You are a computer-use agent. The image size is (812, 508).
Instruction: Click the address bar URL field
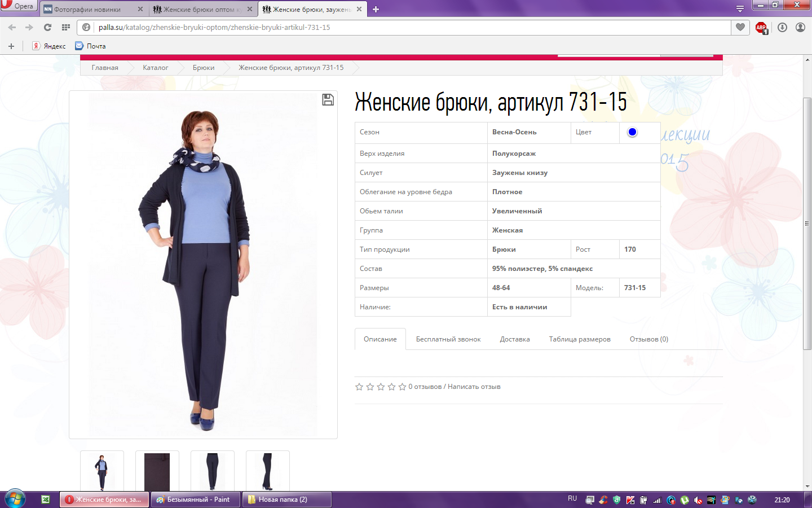[395, 27]
